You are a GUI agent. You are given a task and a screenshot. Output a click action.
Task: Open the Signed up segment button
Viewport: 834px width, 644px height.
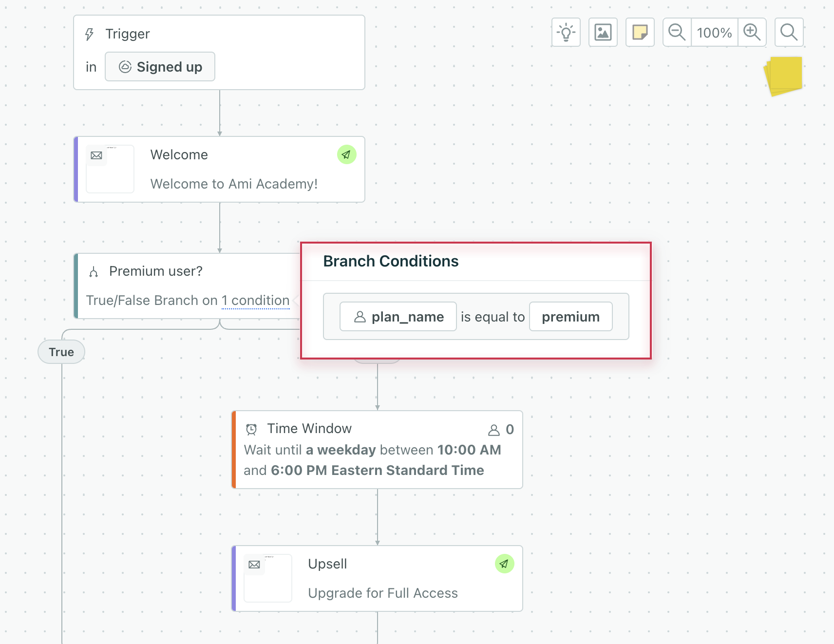coord(160,67)
